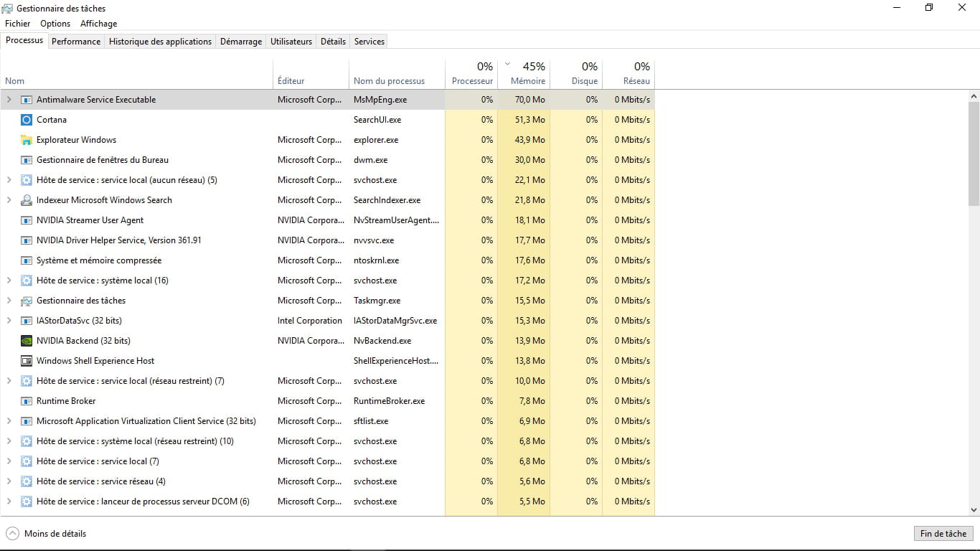Click Moins de détails to collapse view
Screen dimensions: 980x551
(46, 534)
